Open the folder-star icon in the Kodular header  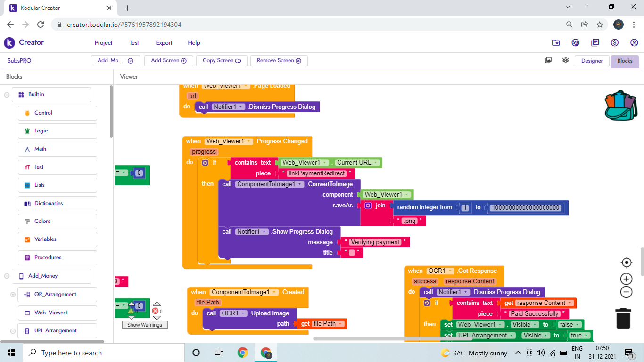coord(556,42)
